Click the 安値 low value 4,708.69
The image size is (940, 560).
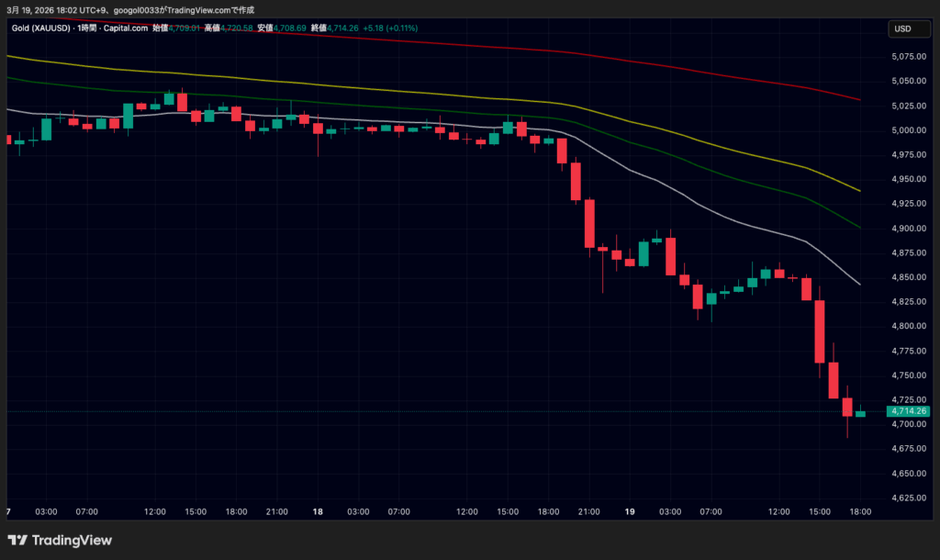click(291, 28)
